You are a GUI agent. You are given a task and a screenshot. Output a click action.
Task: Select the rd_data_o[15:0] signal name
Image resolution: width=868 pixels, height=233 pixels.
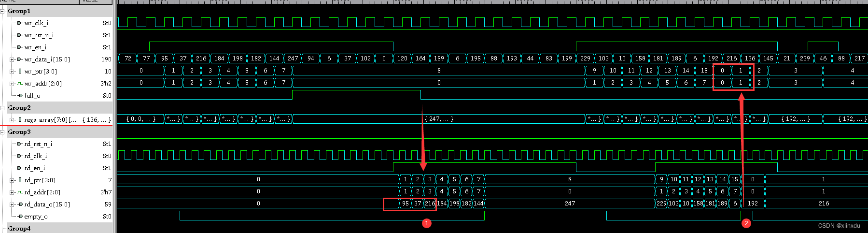point(47,204)
